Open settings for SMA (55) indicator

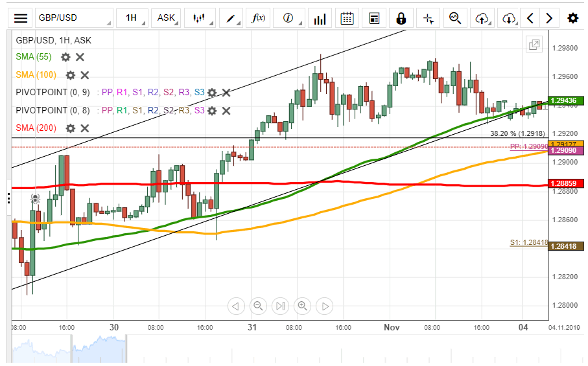point(65,57)
